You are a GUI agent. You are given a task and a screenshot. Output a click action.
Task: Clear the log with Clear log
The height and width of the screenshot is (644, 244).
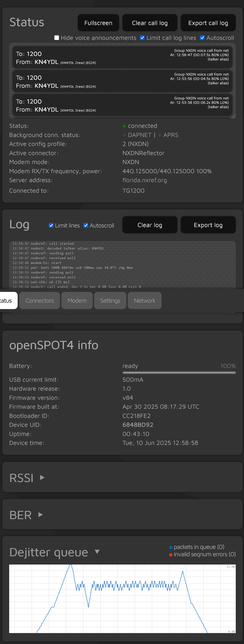[x=150, y=225]
